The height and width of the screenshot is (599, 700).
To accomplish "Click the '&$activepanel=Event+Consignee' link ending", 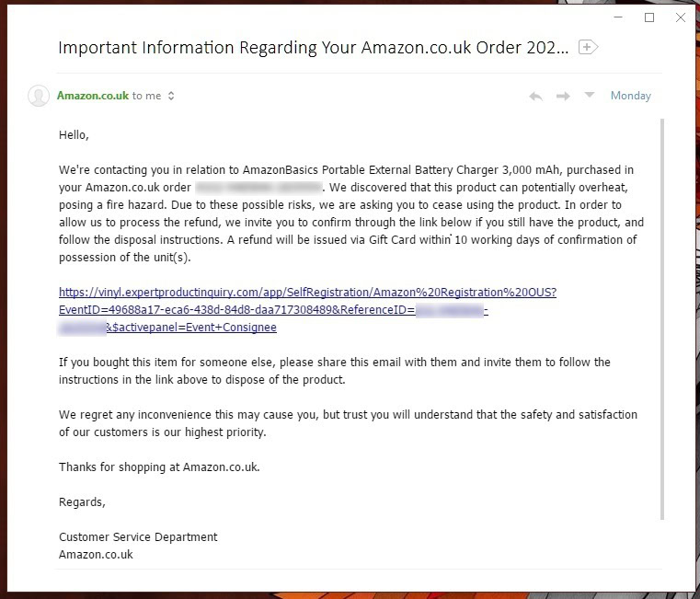I will coord(191,327).
